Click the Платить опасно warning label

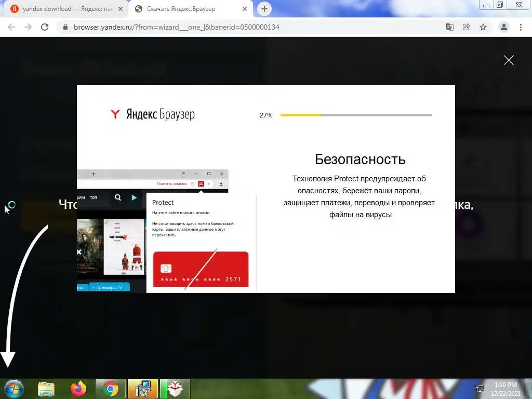point(171,183)
